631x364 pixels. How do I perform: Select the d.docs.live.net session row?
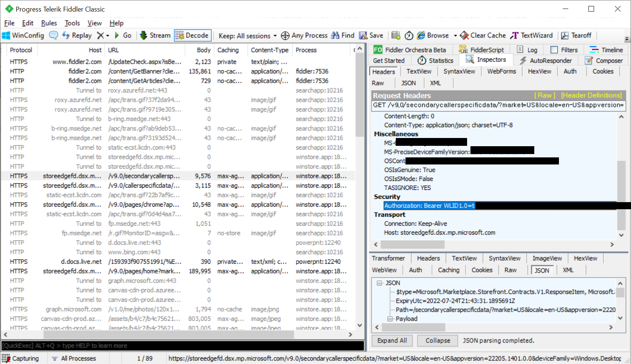[x=178, y=261]
